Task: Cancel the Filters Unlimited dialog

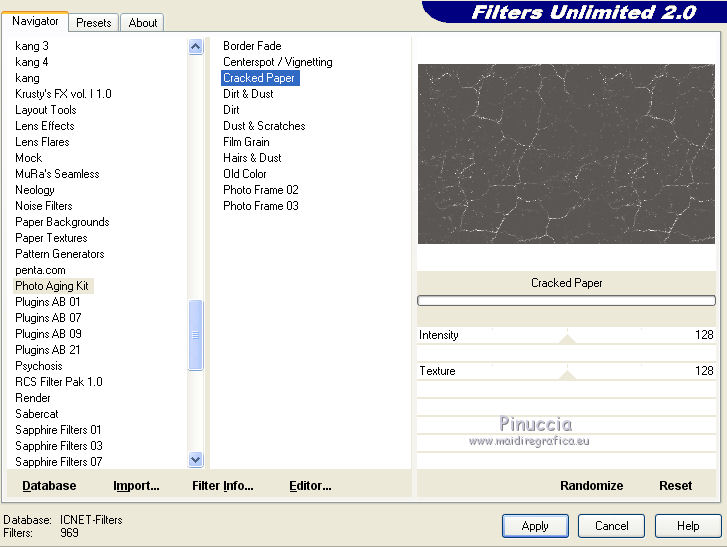Action: pos(612,526)
